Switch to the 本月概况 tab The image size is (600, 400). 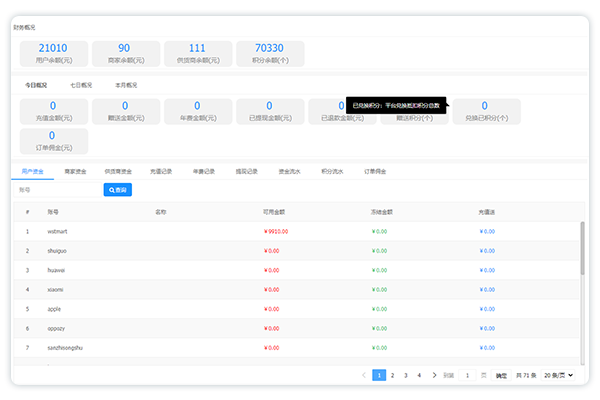126,85
